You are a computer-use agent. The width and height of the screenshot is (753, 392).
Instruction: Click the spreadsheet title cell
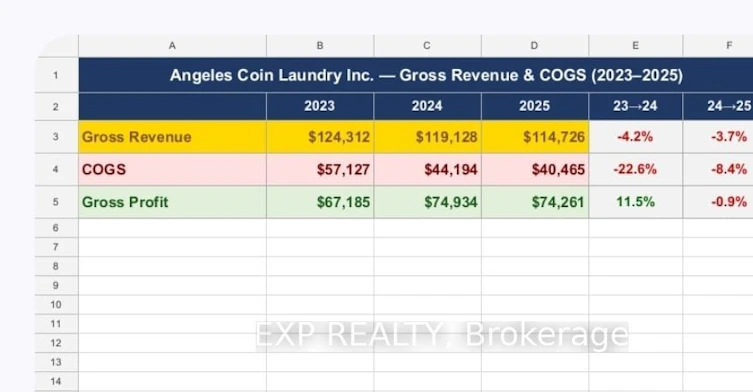coord(416,75)
